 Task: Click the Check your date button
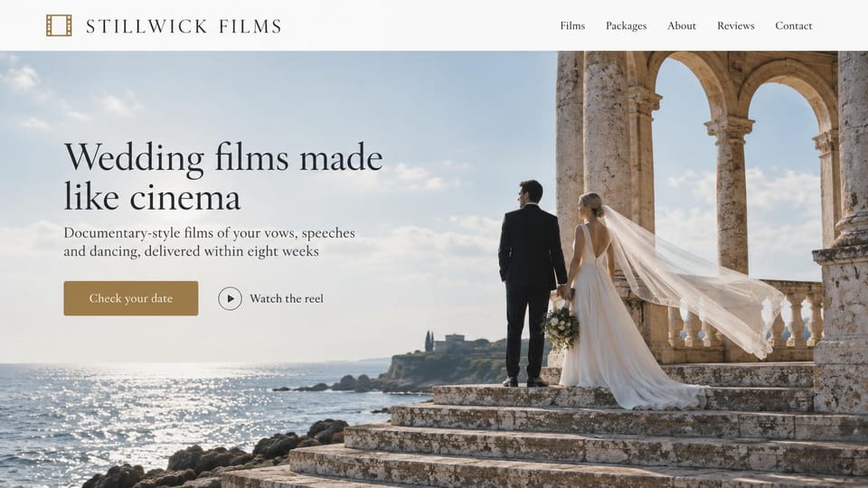coord(130,298)
